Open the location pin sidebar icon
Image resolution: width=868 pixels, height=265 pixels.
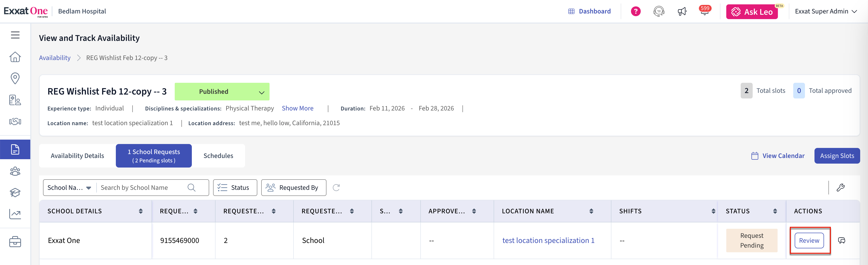point(15,78)
